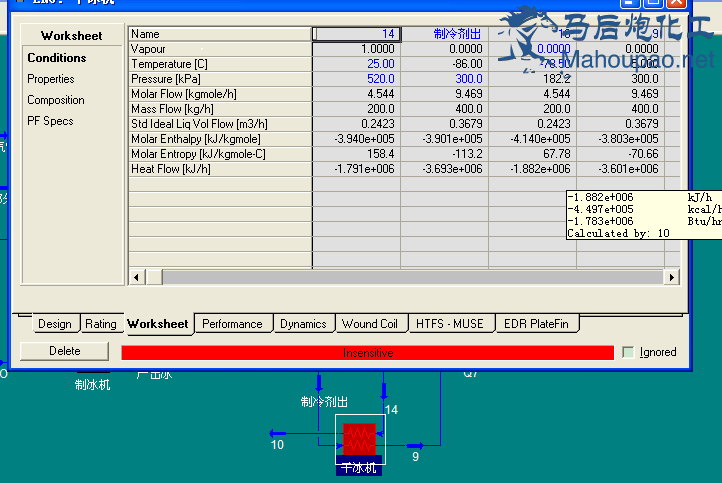Viewport: 722px width, 483px height.
Task: Click the red Insensitive status bar
Action: (x=367, y=352)
